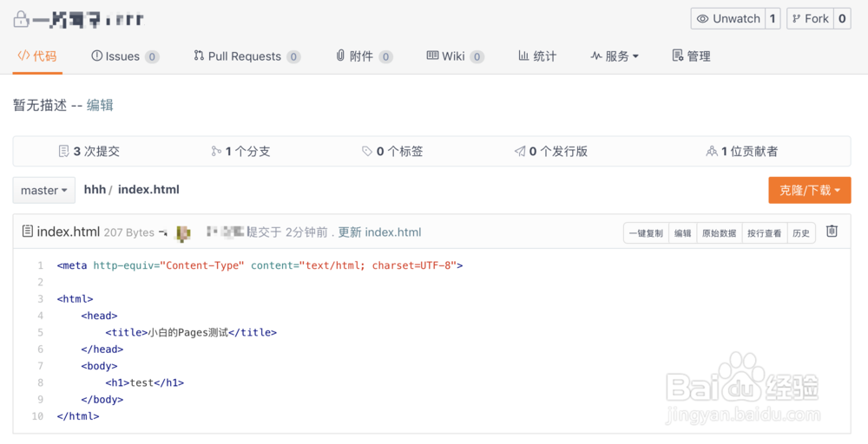Click the committer avatar thumbnail

(183, 232)
